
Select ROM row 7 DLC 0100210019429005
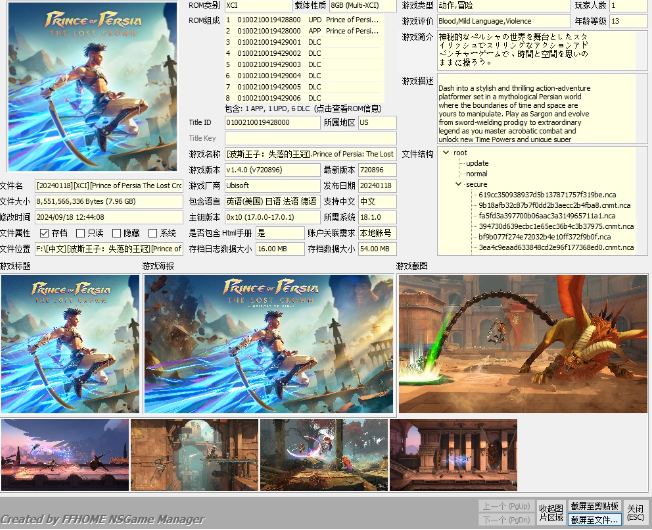pos(304,87)
